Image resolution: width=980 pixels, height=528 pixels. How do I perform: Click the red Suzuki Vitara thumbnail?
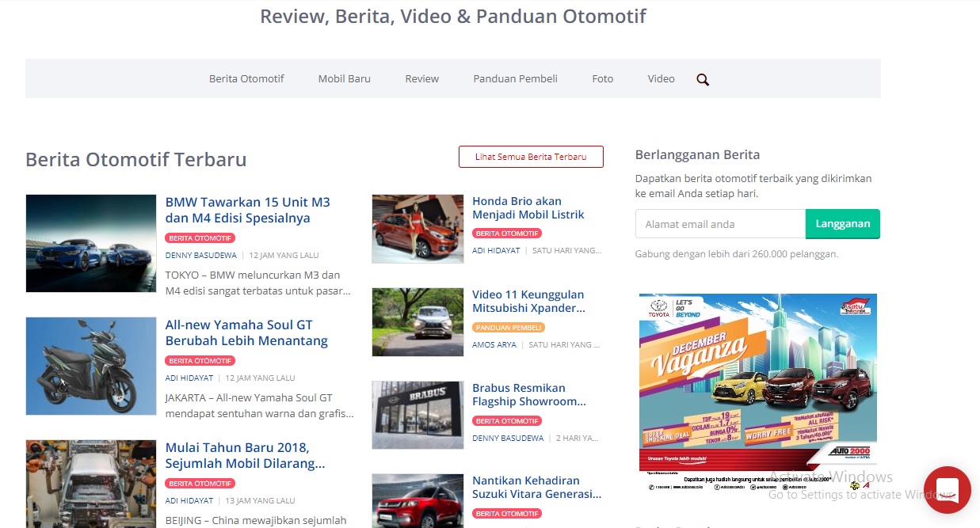(x=418, y=501)
